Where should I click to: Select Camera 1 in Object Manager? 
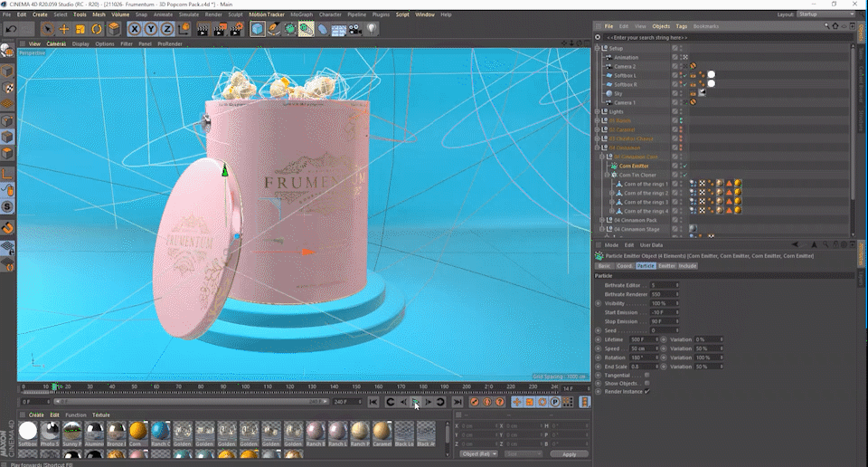[x=625, y=102]
